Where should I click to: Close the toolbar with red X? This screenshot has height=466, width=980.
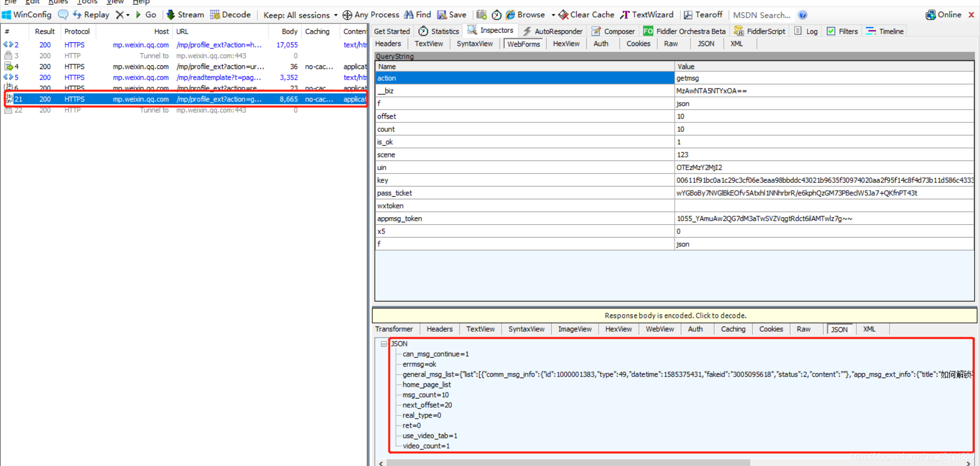971,15
